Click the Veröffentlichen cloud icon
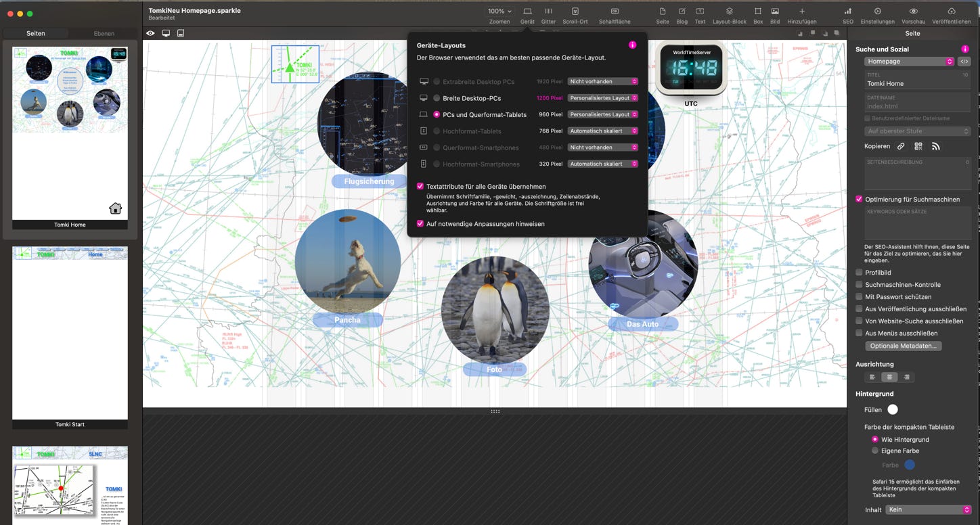 point(951,12)
